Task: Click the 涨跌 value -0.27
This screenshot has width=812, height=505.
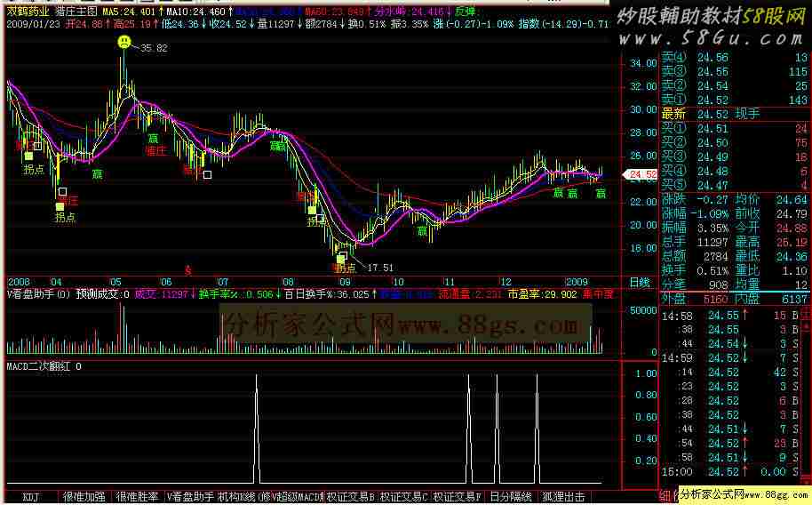Action: coord(712,199)
